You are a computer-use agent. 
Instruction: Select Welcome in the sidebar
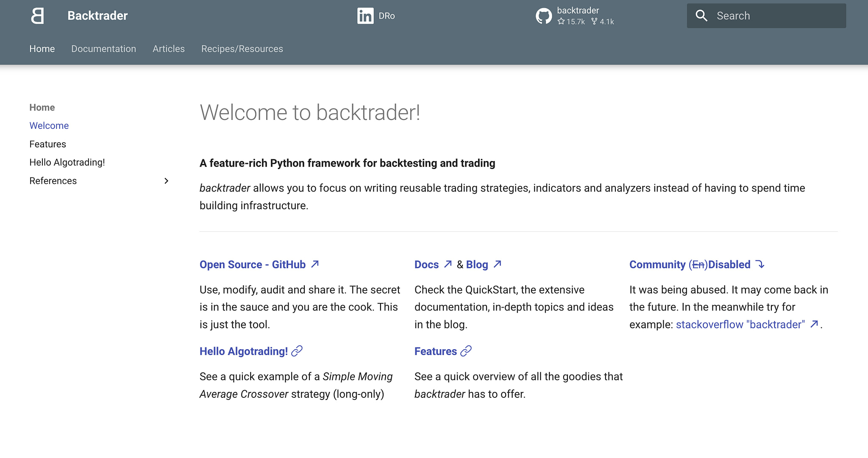coord(49,125)
